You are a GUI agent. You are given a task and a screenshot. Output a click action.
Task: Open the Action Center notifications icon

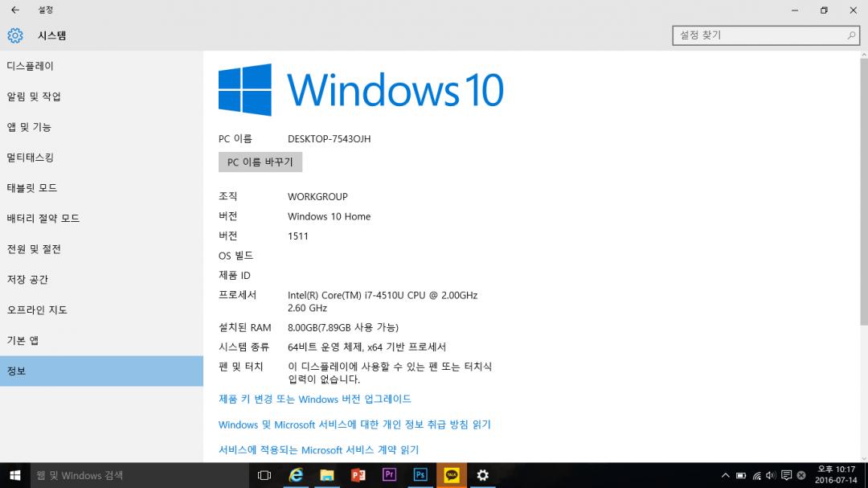pyautogui.click(x=786, y=475)
